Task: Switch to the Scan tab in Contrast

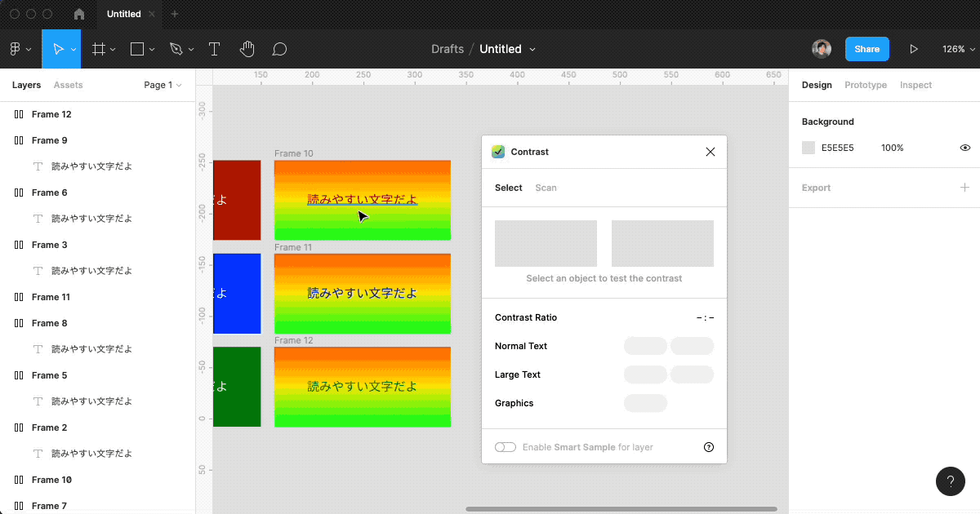Action: (x=546, y=188)
